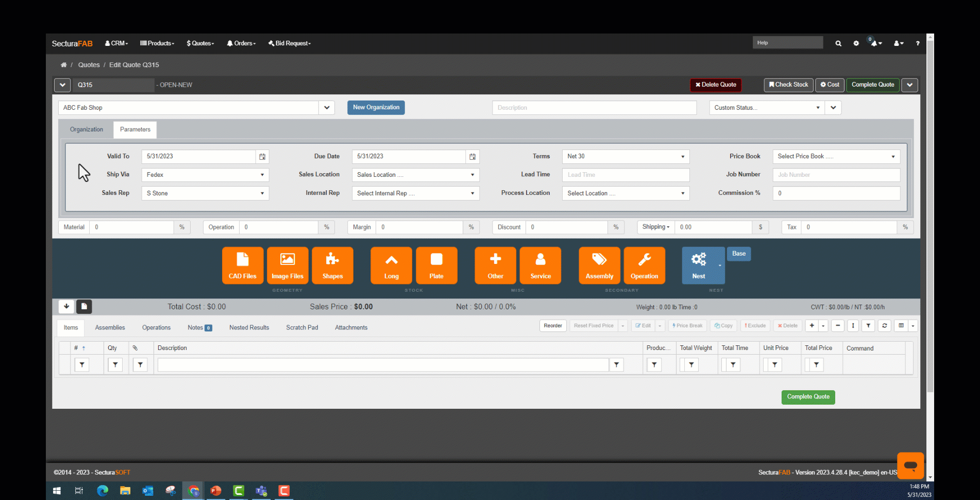Open the Custom Status dropdown
The height and width of the screenshot is (500, 980).
click(766, 108)
